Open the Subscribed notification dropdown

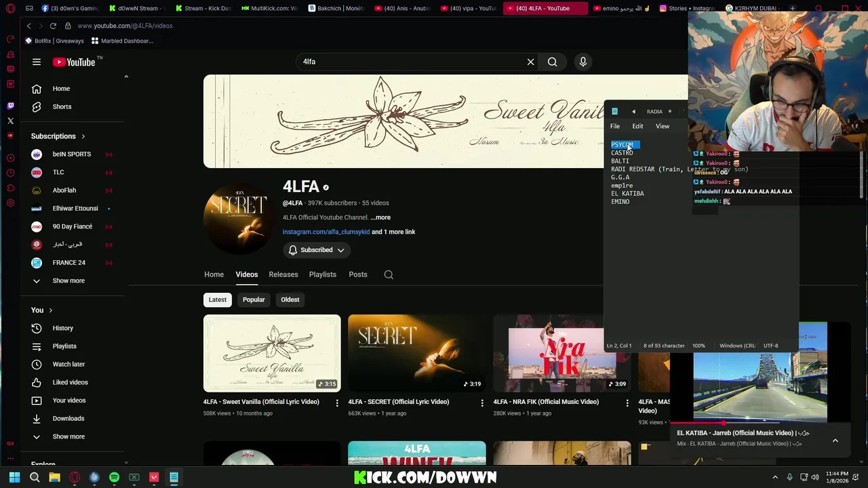point(317,250)
